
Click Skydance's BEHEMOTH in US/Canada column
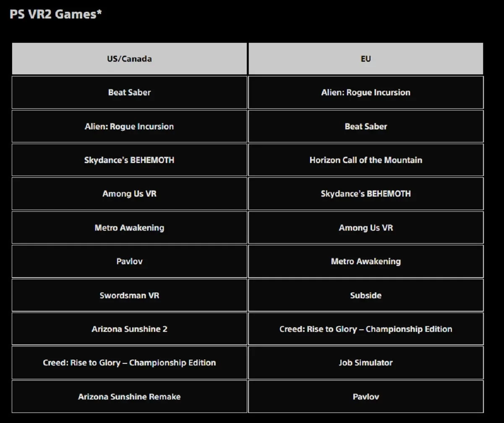click(x=129, y=160)
